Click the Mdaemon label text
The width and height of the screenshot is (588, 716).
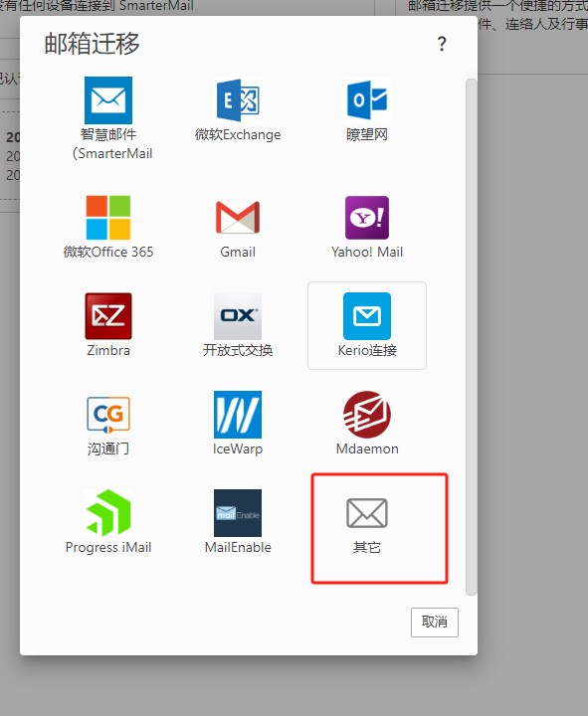367,448
